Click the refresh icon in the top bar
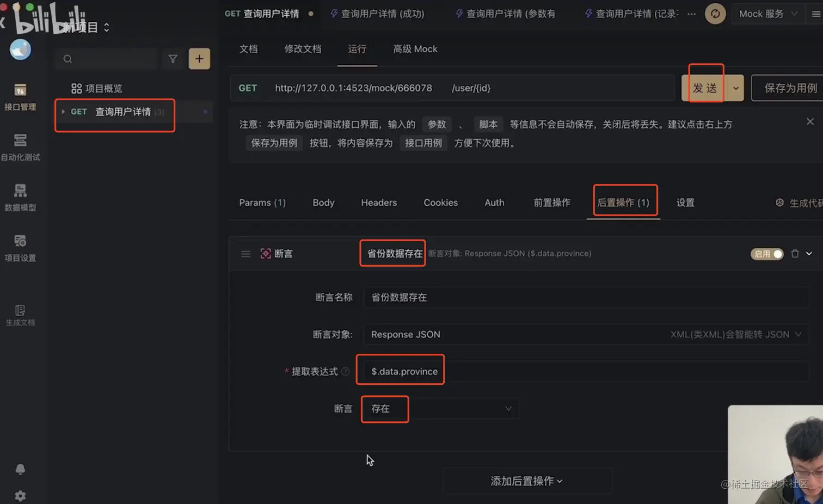Image resolution: width=823 pixels, height=504 pixels. pos(715,14)
